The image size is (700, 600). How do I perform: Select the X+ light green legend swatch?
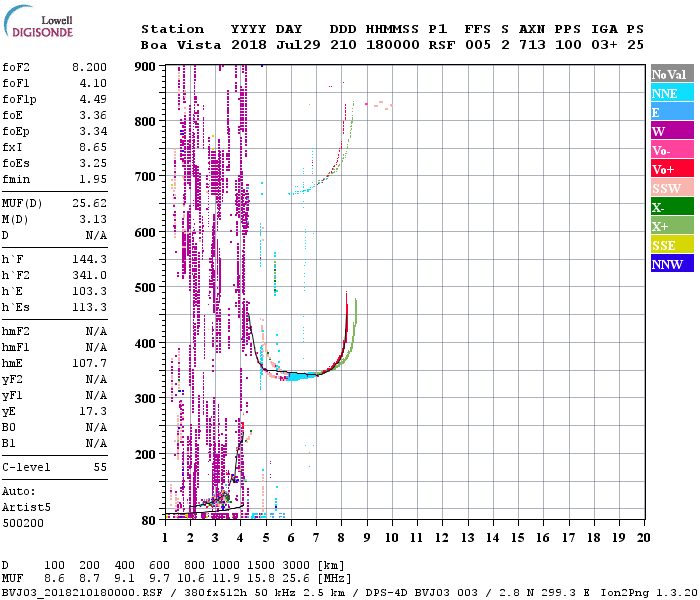(x=672, y=225)
